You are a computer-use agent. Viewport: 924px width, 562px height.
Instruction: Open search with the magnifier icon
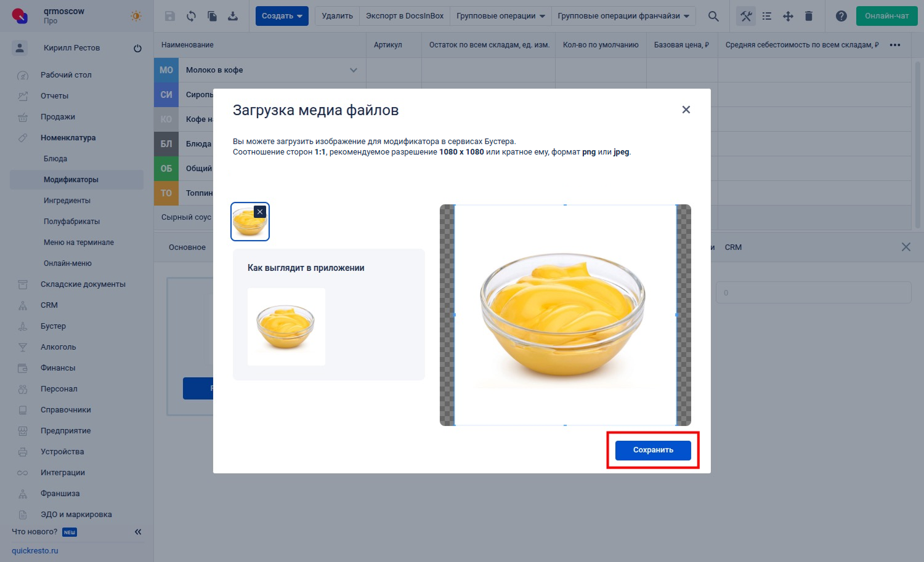point(713,16)
